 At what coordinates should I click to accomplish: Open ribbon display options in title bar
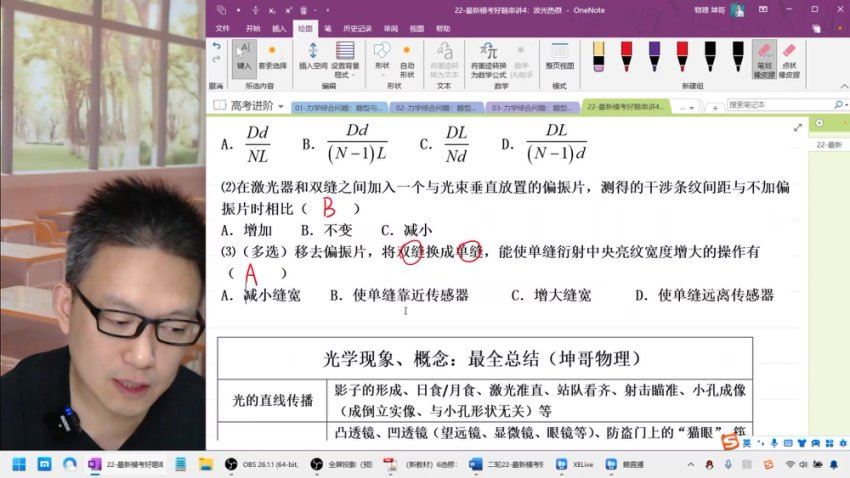pyautogui.click(x=763, y=10)
